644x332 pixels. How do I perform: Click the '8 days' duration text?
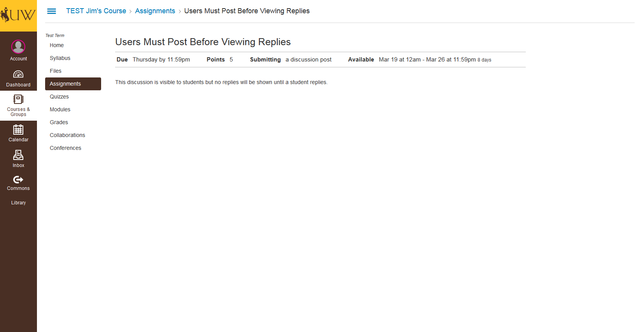485,60
